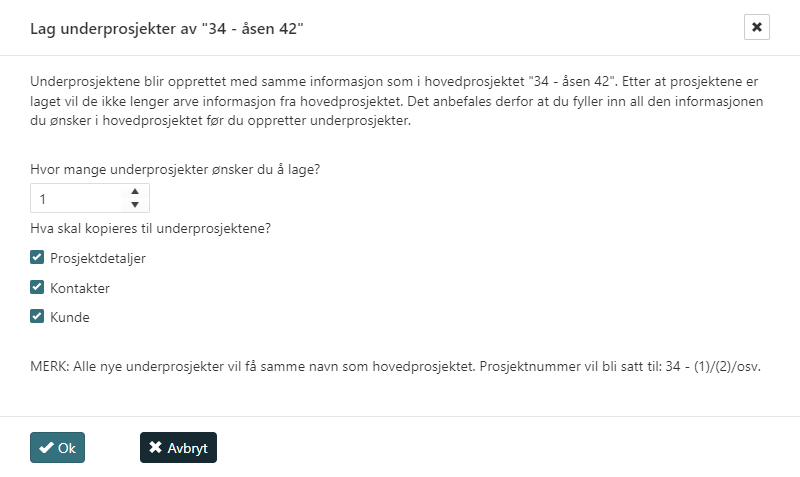Confirm by pressing the Ok button
The image size is (800, 477).
tap(57, 448)
